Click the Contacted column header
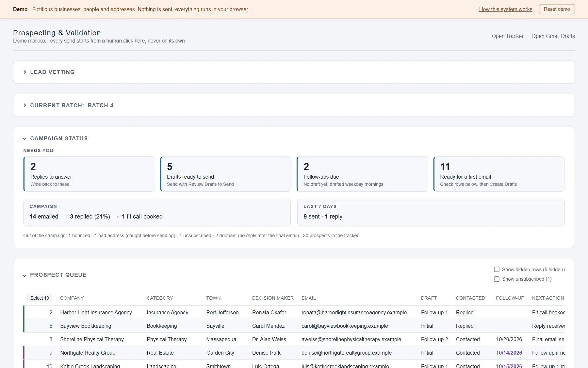The height and width of the screenshot is (368, 588). coord(470,298)
